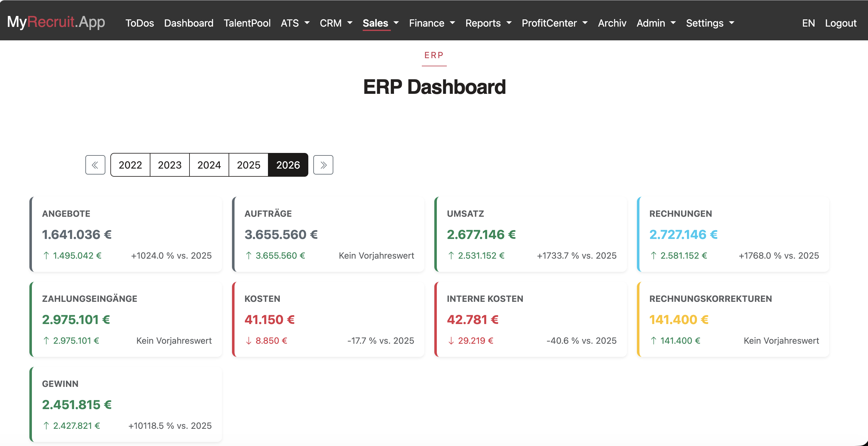Click the MyRecruit.App logo
Viewport: 868px width, 446px height.
(56, 22)
